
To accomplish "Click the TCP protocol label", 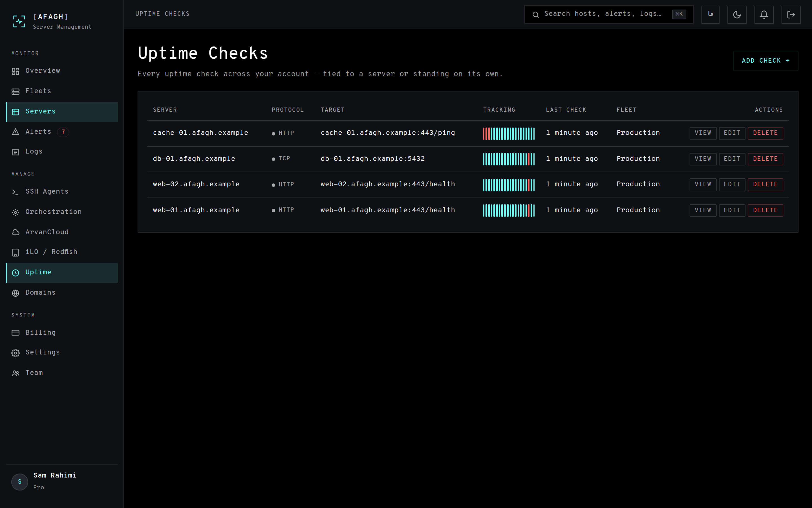I will [x=284, y=159].
